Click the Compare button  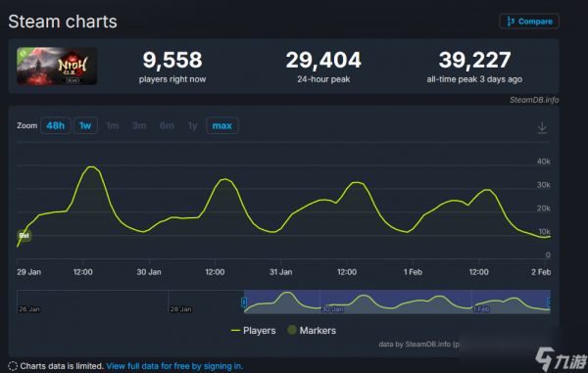click(x=529, y=22)
